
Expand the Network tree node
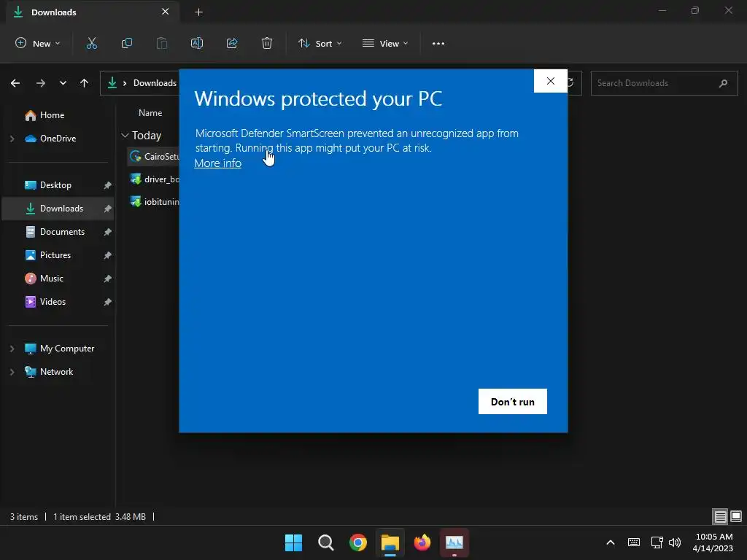[x=12, y=372]
